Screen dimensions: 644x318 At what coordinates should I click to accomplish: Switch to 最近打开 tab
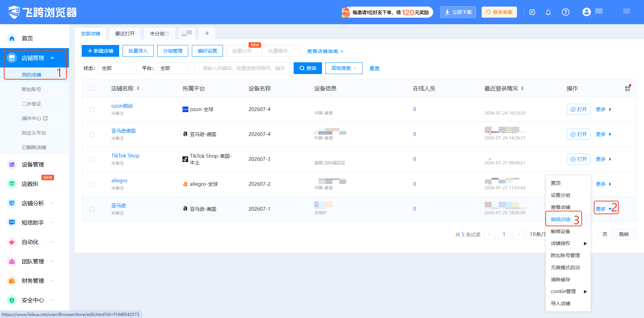point(125,34)
